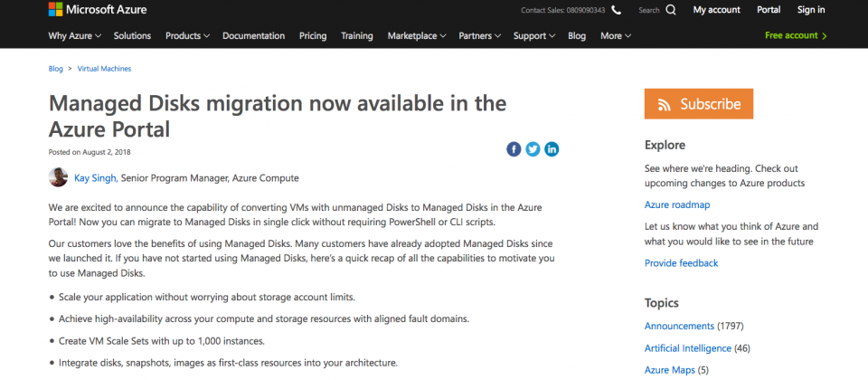
Task: Open the Training nav item
Action: point(357,36)
